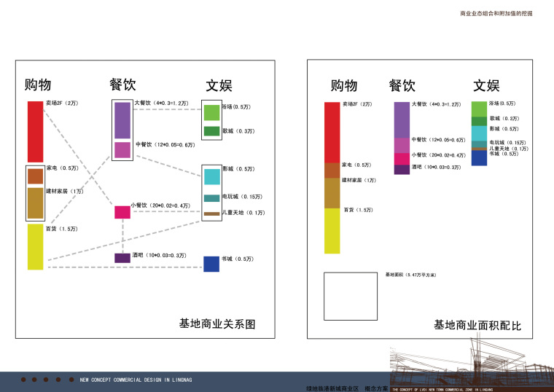Select the yellow 百货 block in left diagram
Viewport: 554px width, 392px height.
pyautogui.click(x=35, y=246)
